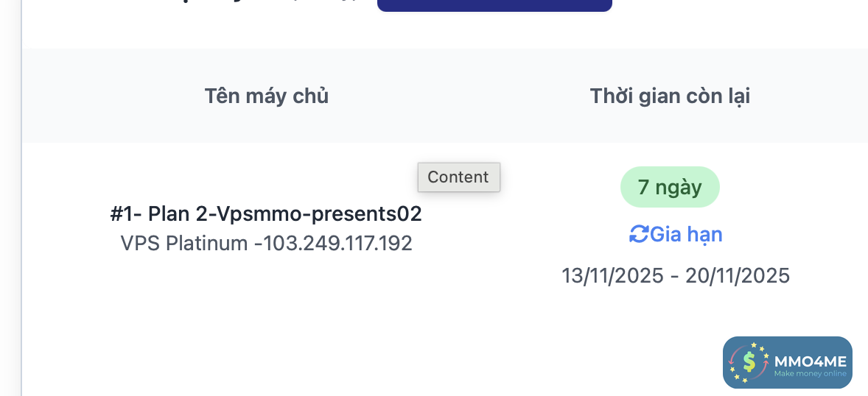
Task: Click the start date 13/11/2025
Action: click(x=613, y=276)
